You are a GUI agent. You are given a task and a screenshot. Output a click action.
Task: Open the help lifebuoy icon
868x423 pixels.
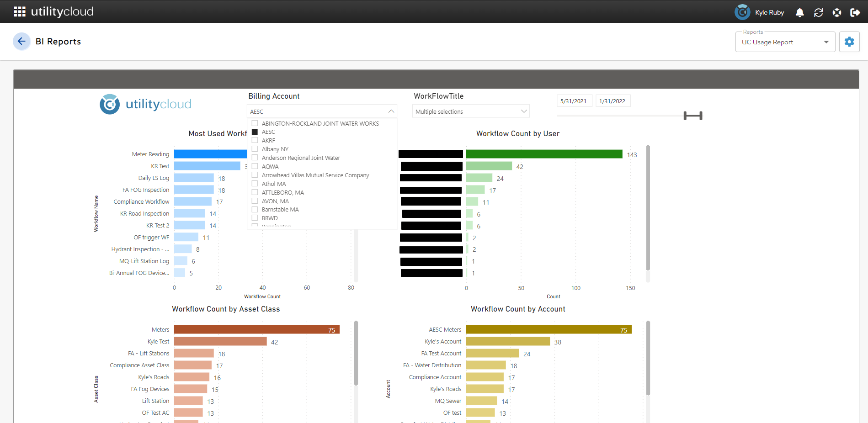point(836,12)
